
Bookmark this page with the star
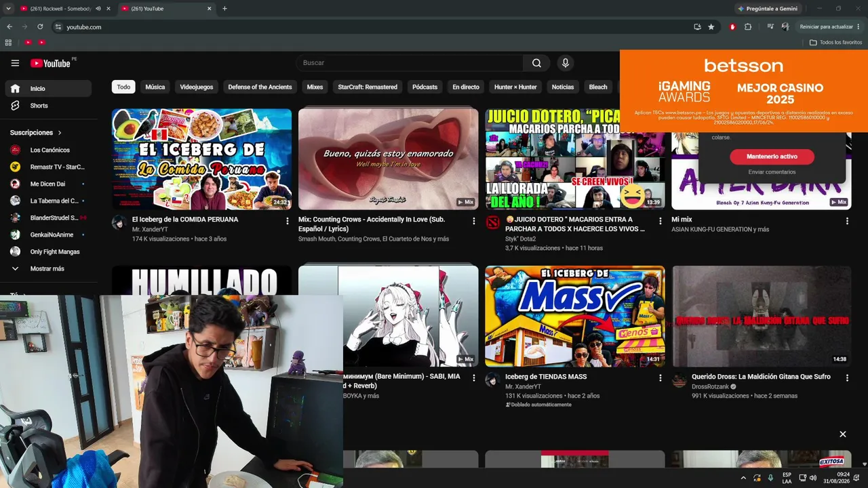pyautogui.click(x=711, y=27)
